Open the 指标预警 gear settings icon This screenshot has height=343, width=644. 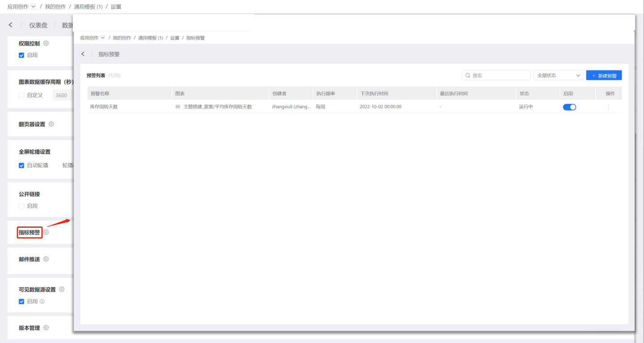[x=46, y=232]
